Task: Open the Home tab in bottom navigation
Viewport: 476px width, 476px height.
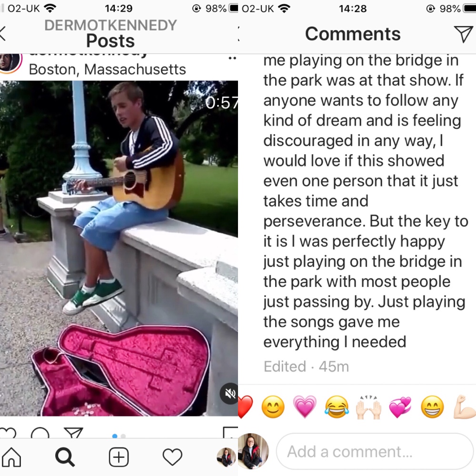Action: (x=11, y=456)
